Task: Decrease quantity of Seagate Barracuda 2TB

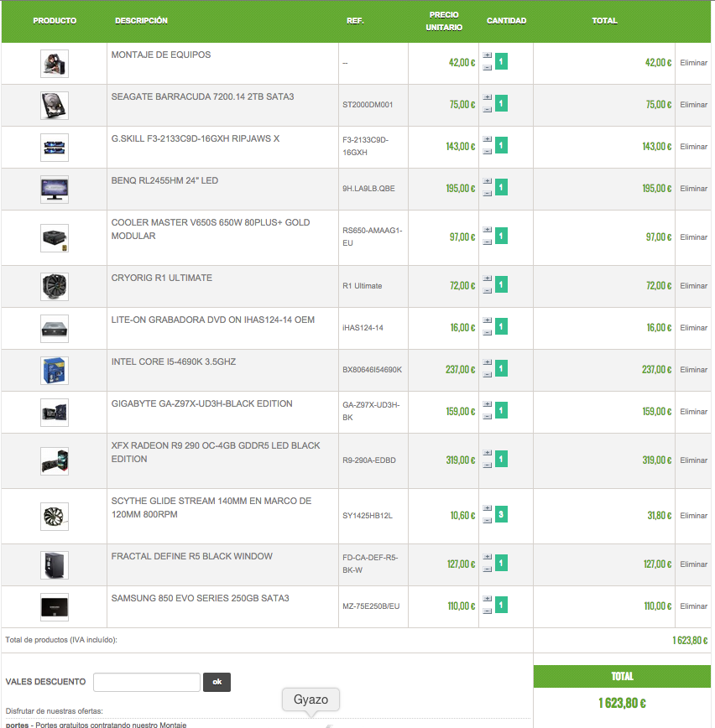Action: click(487, 110)
